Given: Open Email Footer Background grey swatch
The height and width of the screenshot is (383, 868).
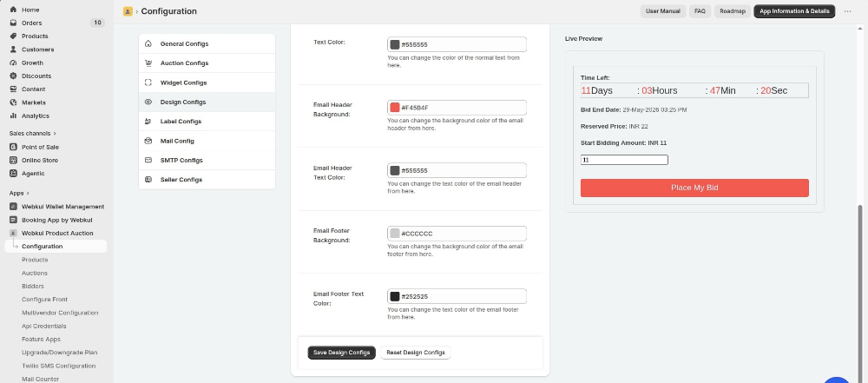Looking at the screenshot, I should [395, 234].
